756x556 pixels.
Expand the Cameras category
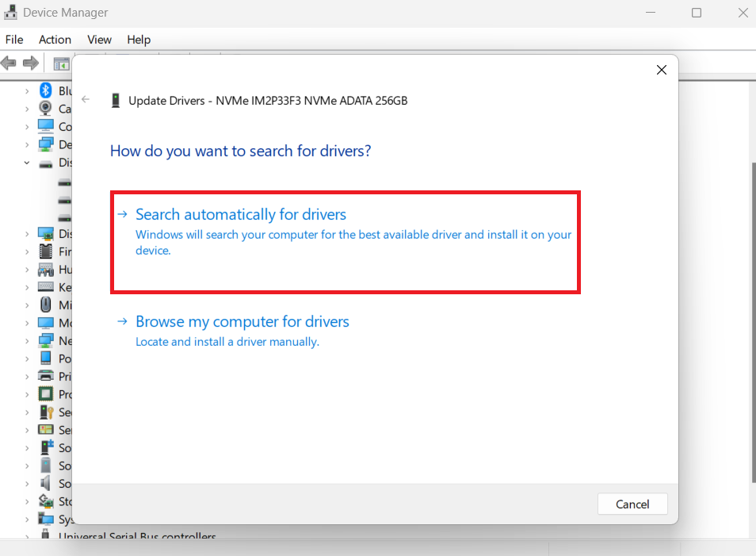pos(27,109)
